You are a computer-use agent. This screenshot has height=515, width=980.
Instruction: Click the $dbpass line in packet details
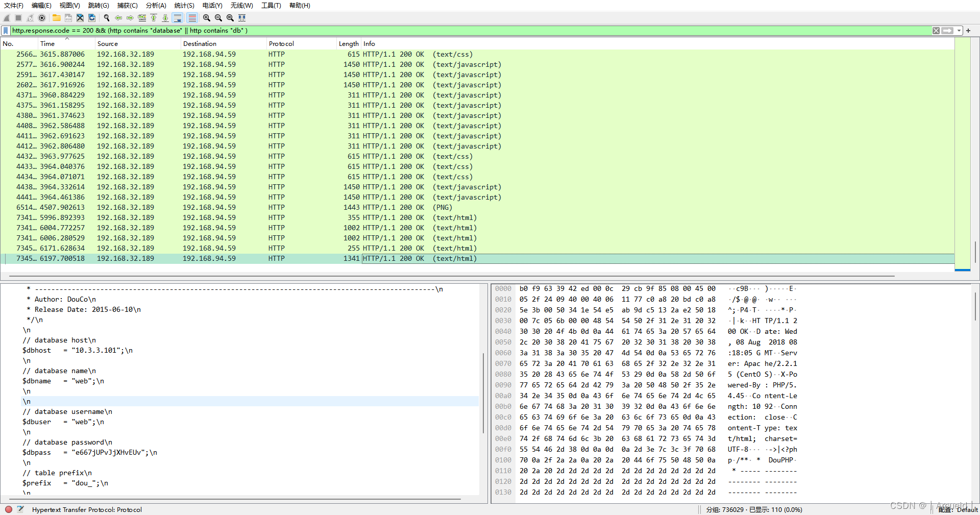coord(89,453)
